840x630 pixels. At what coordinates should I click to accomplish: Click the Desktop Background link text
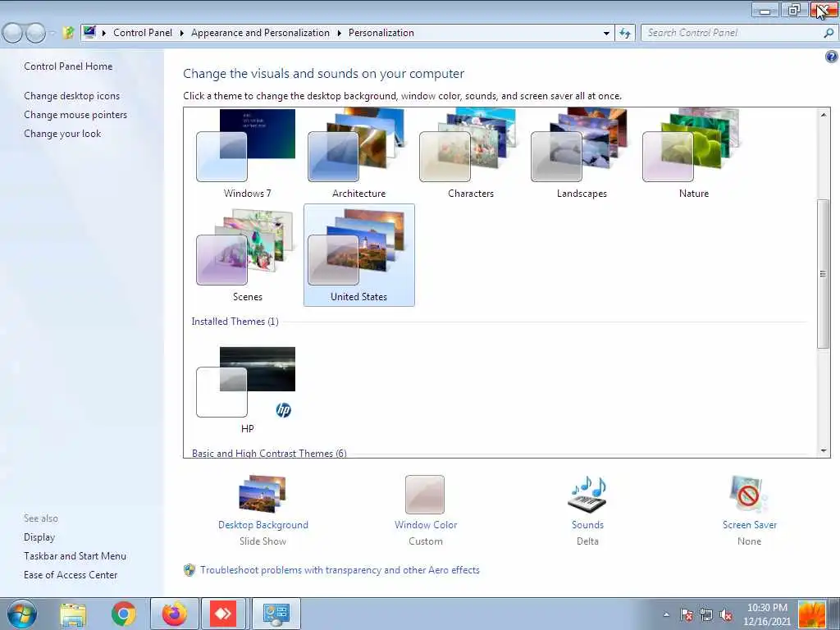[263, 525]
